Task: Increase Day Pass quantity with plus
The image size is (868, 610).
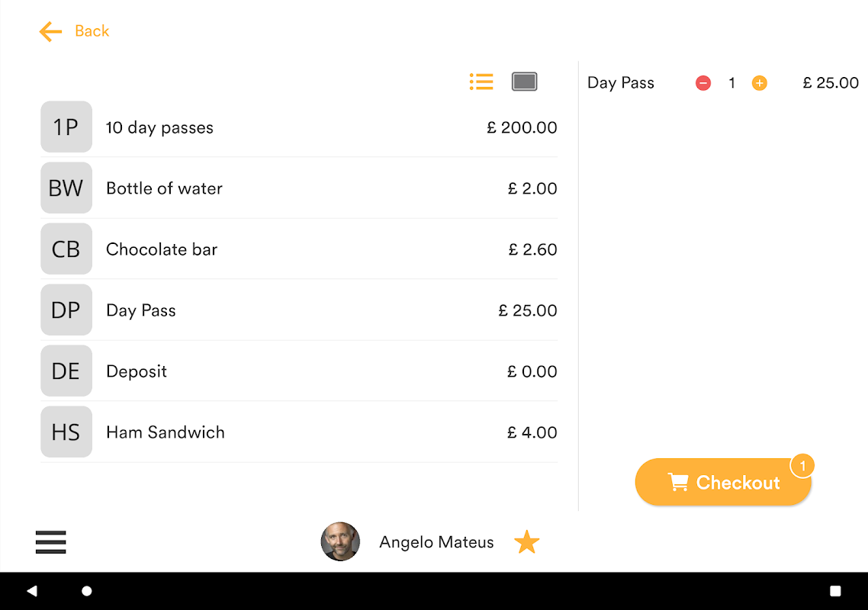Action: pos(760,83)
